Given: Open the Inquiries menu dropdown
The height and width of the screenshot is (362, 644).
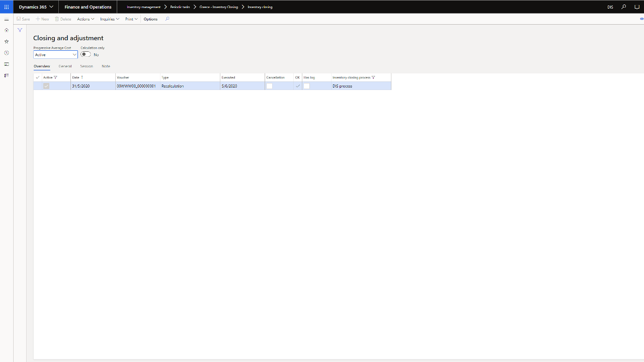Looking at the screenshot, I should (x=110, y=19).
